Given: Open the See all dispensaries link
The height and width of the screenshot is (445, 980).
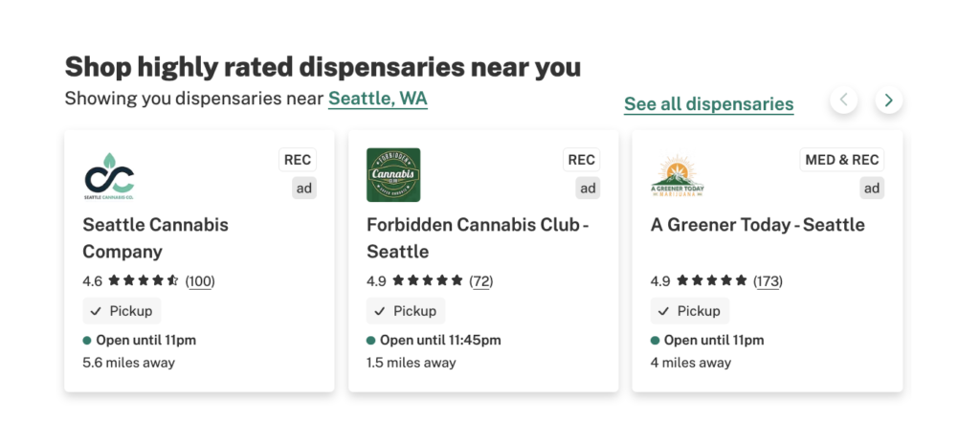Looking at the screenshot, I should click(708, 104).
